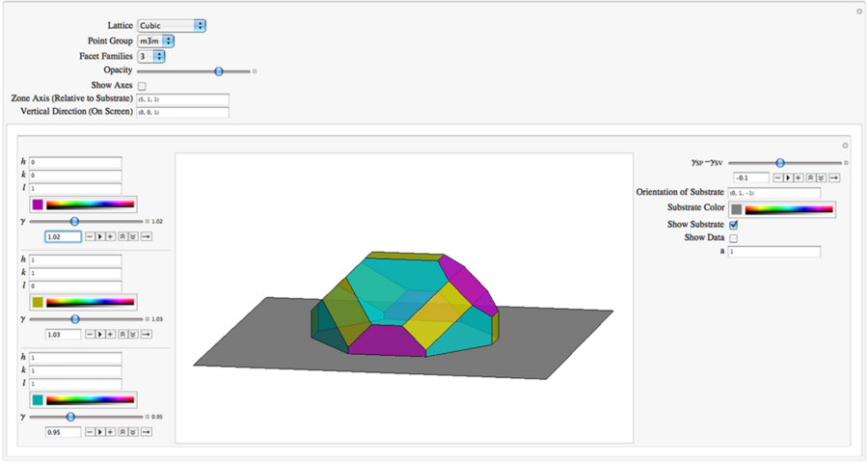The height and width of the screenshot is (463, 868).
Task: Open the Point Group dropdown showing m3m
Action: [x=155, y=41]
